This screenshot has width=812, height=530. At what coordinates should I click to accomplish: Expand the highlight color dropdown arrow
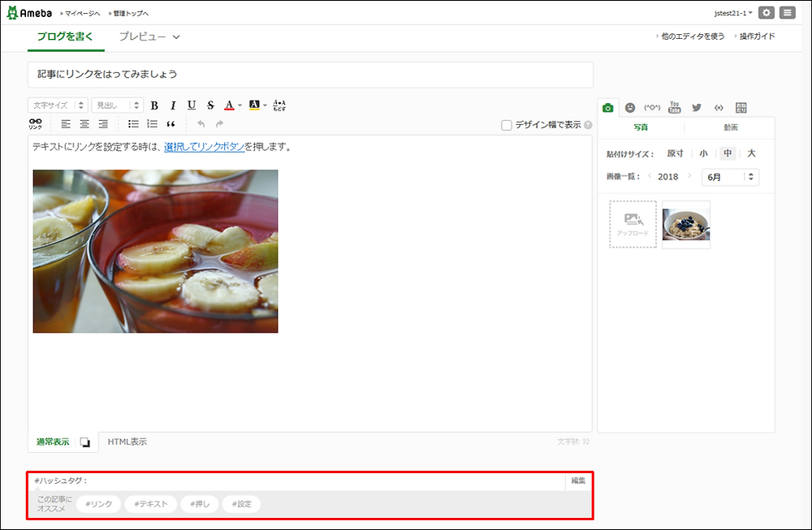[265, 106]
